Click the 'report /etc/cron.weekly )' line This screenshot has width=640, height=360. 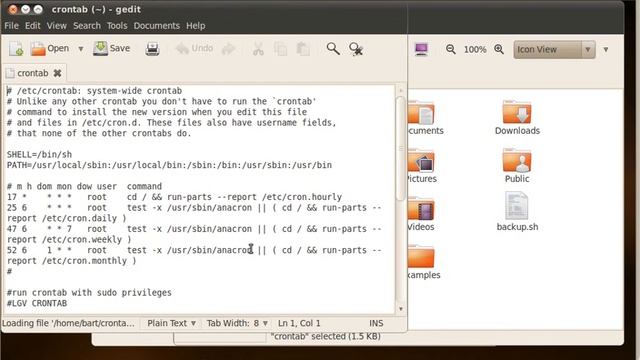(x=69, y=240)
